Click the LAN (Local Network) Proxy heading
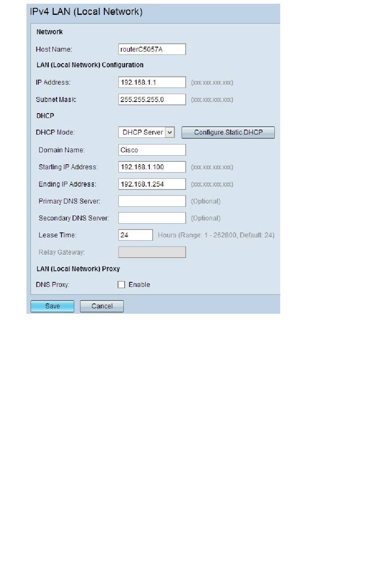This screenshot has height=573, width=392. point(78,269)
